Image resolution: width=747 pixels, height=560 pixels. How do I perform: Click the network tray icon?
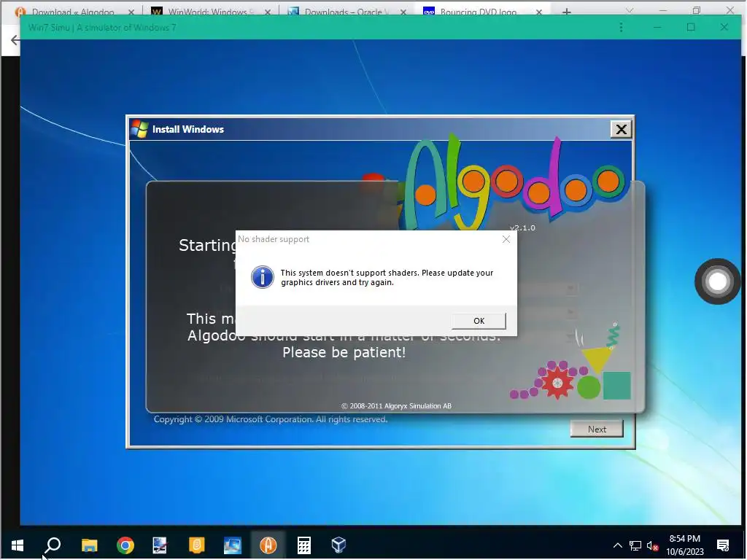point(635,545)
